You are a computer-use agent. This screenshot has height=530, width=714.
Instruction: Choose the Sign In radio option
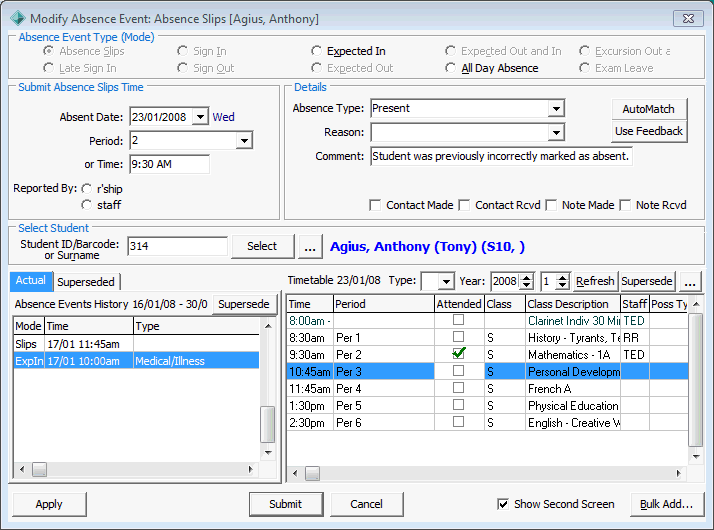(x=182, y=51)
